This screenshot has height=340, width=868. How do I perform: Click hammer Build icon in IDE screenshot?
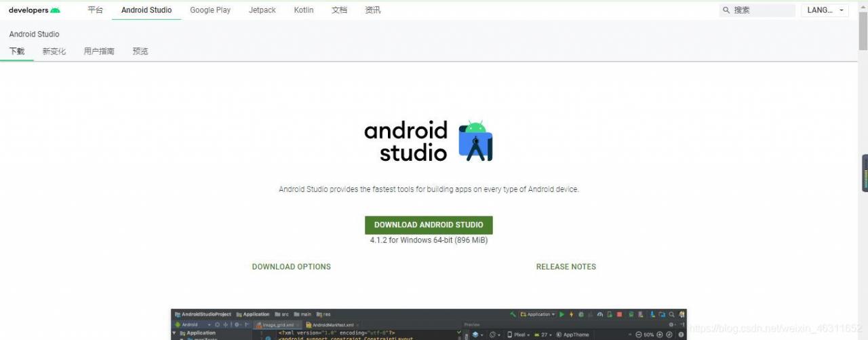513,314
